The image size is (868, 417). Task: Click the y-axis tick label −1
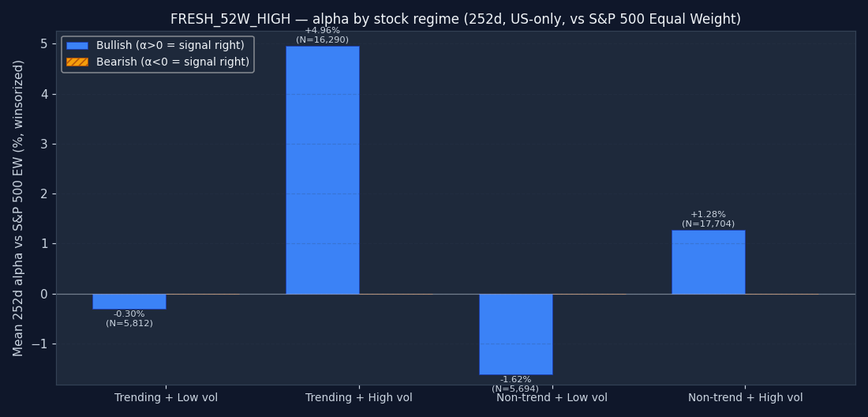tap(39, 344)
